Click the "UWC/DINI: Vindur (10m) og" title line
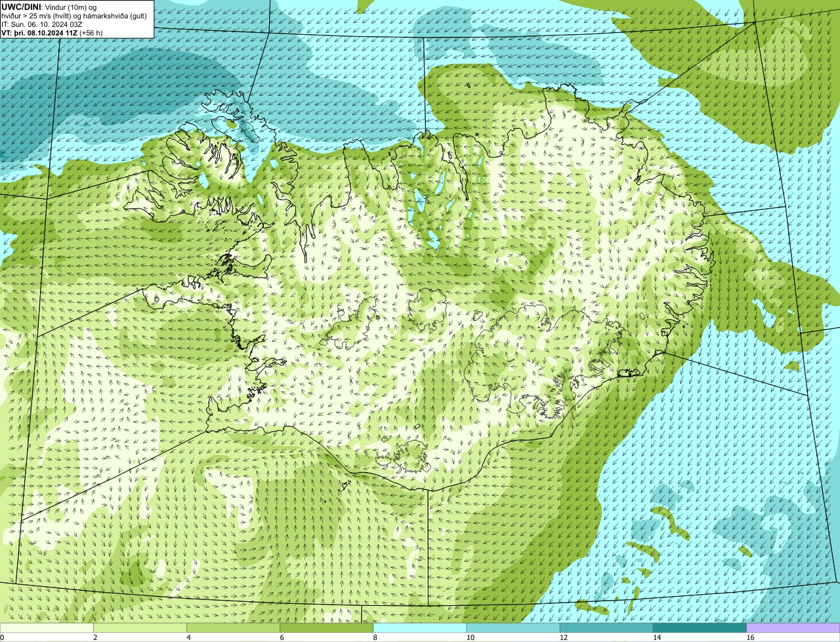Image resolution: width=840 pixels, height=642 pixels. click(x=49, y=7)
